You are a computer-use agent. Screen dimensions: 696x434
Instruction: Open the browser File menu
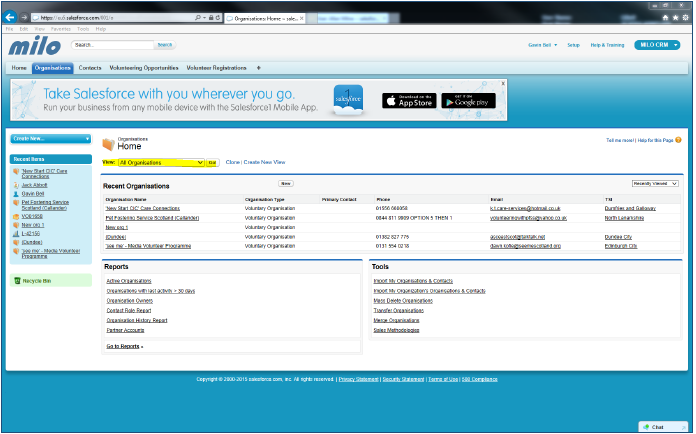coord(9,29)
